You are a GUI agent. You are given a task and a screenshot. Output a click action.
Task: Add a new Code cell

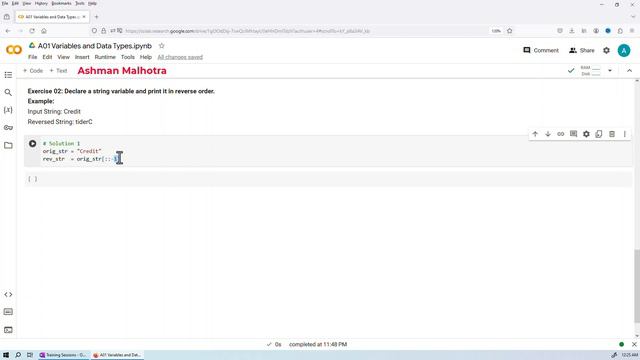click(33, 71)
